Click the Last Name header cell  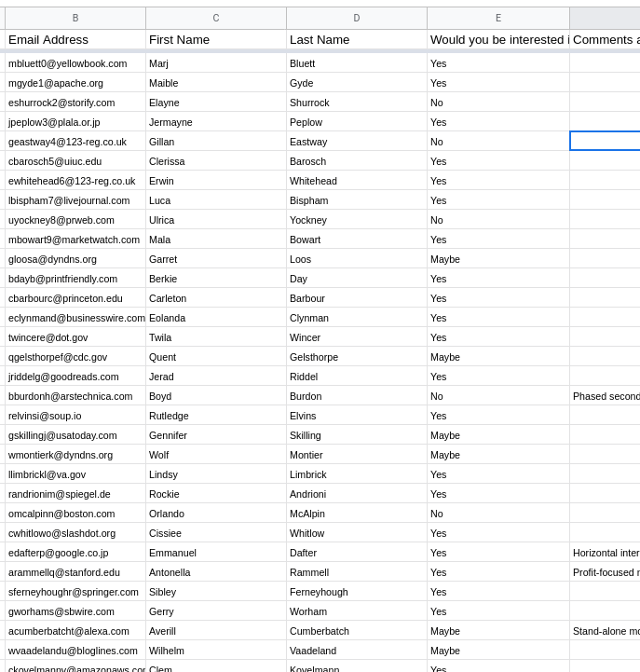(357, 39)
